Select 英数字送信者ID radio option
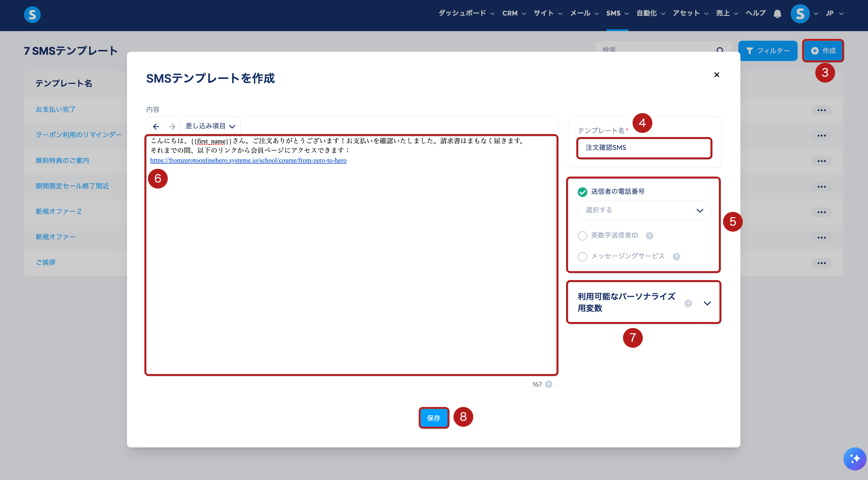The image size is (868, 480). [x=582, y=236]
